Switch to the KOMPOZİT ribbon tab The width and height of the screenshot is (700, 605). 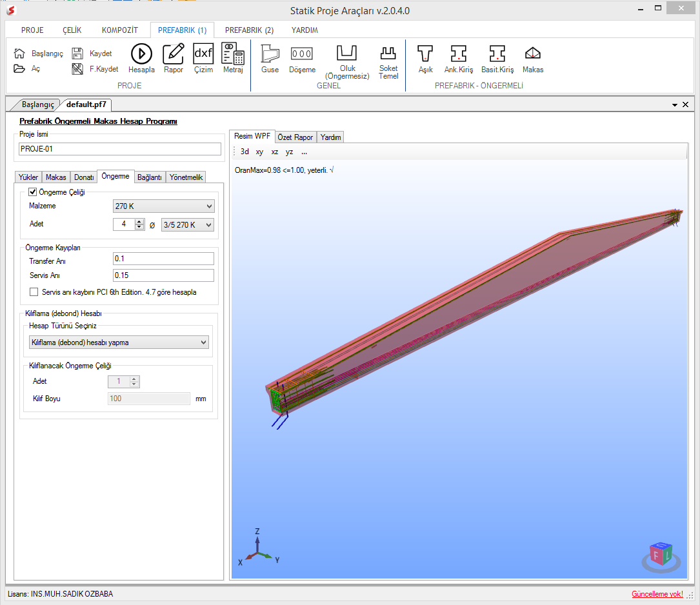(119, 30)
